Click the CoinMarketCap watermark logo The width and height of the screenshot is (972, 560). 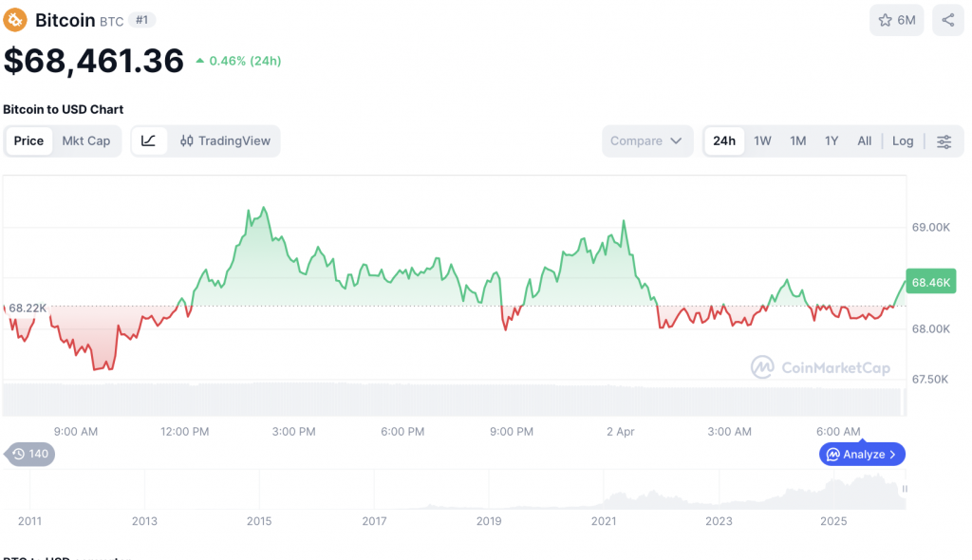(820, 367)
